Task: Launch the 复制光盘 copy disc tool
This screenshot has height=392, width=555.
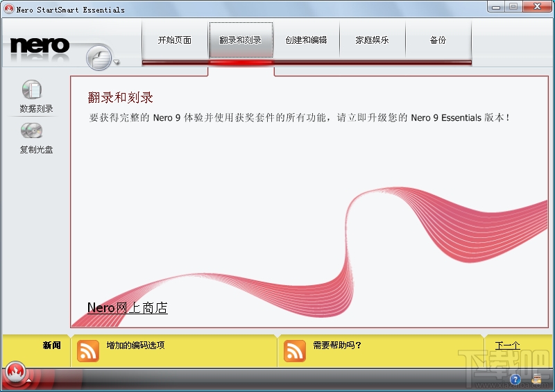Action: click(35, 138)
